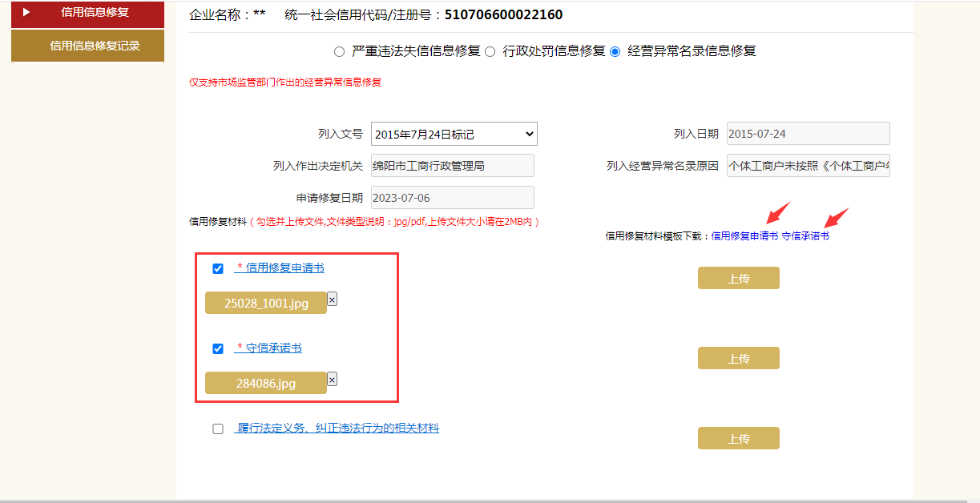
Task: Click 上传 button for 履行法定义务 materials
Action: (738, 438)
